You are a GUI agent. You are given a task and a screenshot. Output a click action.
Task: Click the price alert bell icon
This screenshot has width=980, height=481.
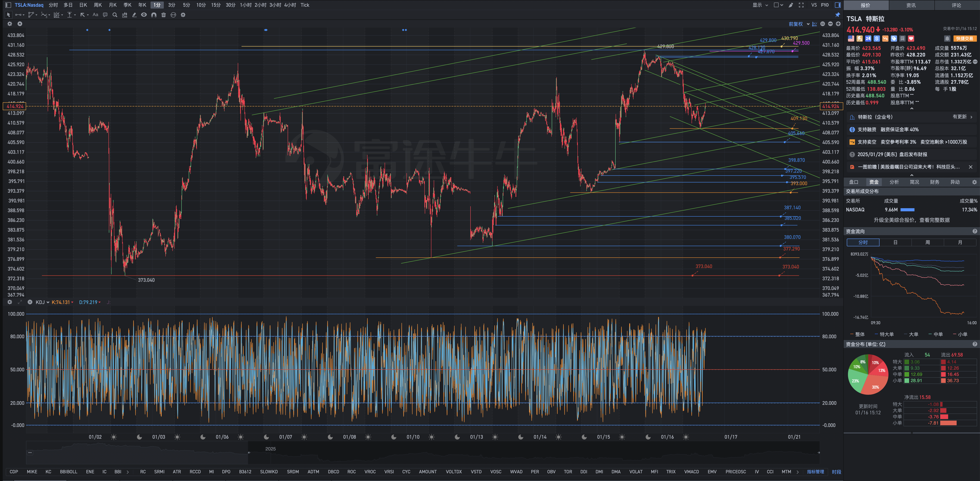click(x=947, y=38)
